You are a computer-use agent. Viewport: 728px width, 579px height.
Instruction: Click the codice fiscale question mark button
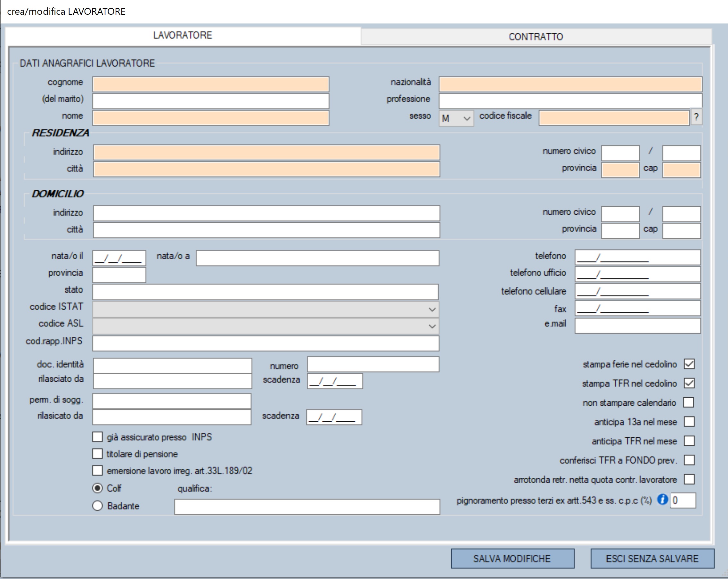point(696,117)
